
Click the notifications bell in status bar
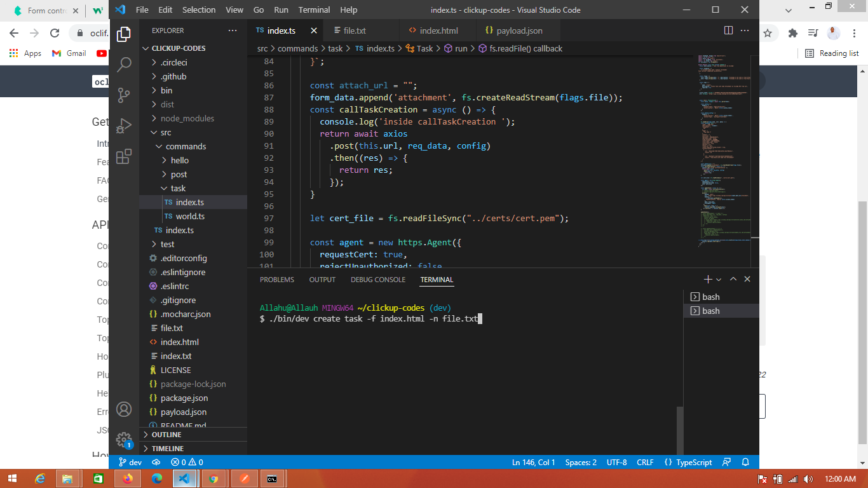[745, 463]
